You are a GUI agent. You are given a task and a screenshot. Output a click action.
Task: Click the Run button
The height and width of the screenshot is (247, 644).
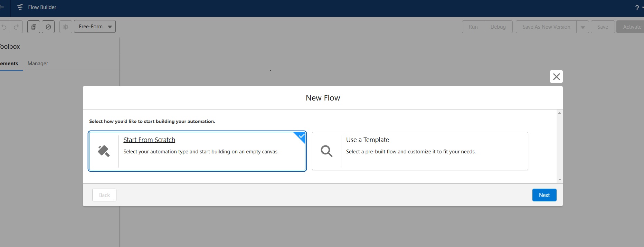click(x=473, y=27)
